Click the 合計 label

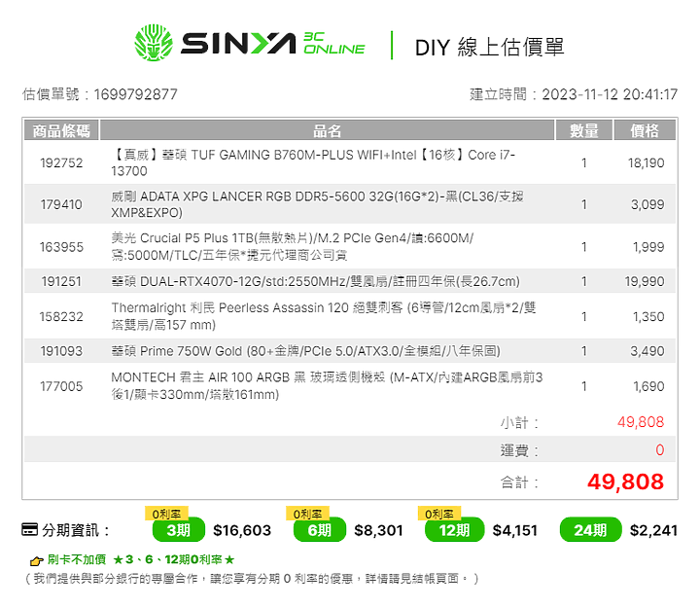tap(519, 482)
